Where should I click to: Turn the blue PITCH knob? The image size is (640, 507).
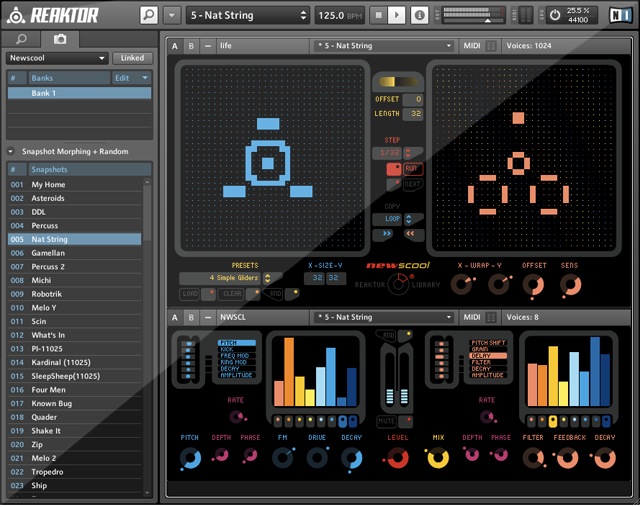click(x=190, y=458)
